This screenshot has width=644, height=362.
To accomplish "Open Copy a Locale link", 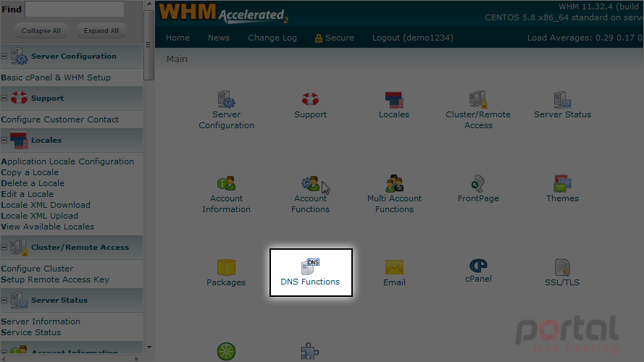I will pos(30,172).
